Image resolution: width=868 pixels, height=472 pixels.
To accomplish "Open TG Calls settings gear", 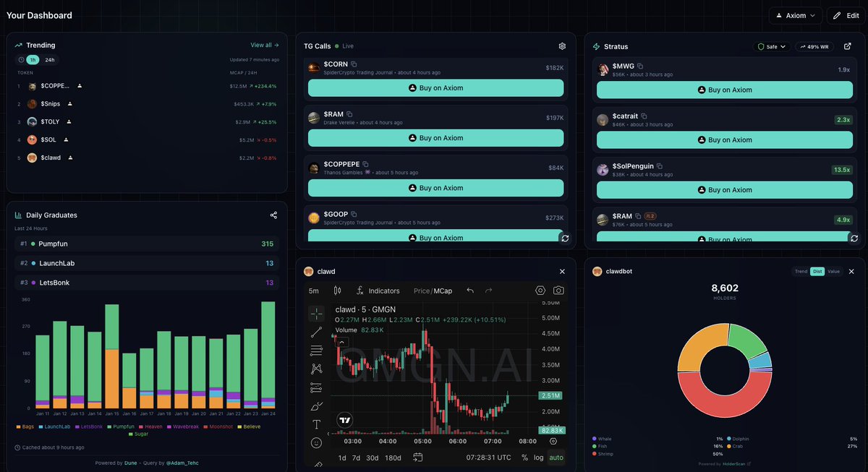I will [x=562, y=46].
